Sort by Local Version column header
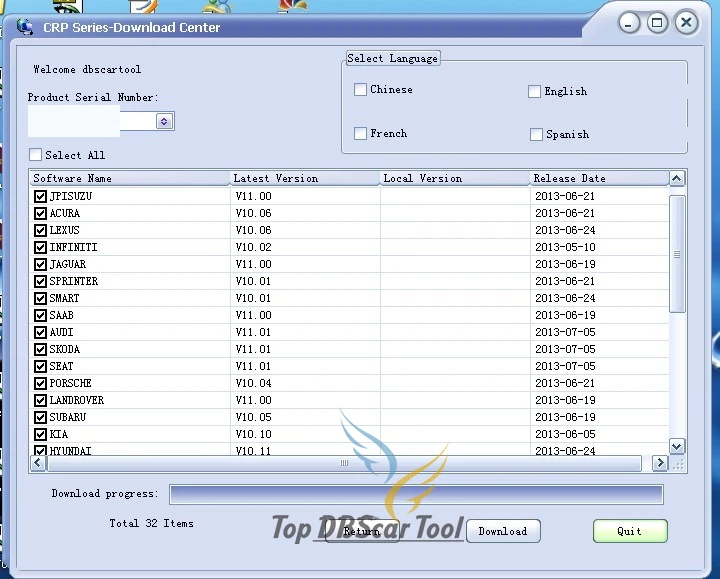Viewport: 720px width, 579px height. click(455, 178)
